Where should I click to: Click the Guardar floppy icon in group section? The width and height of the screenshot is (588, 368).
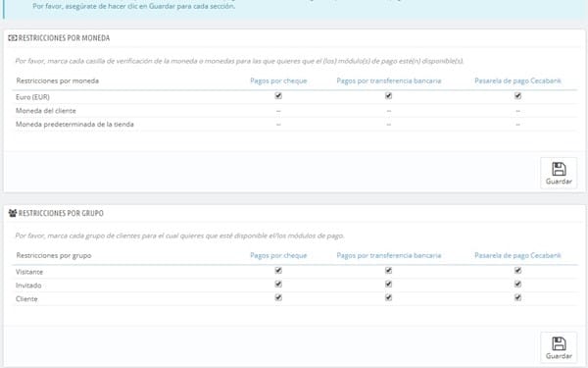[x=559, y=343]
